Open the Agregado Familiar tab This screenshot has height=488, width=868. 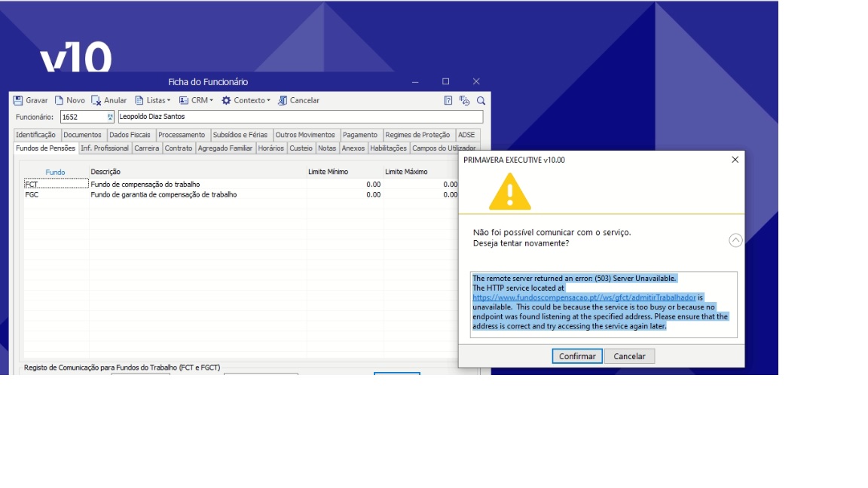pos(225,148)
